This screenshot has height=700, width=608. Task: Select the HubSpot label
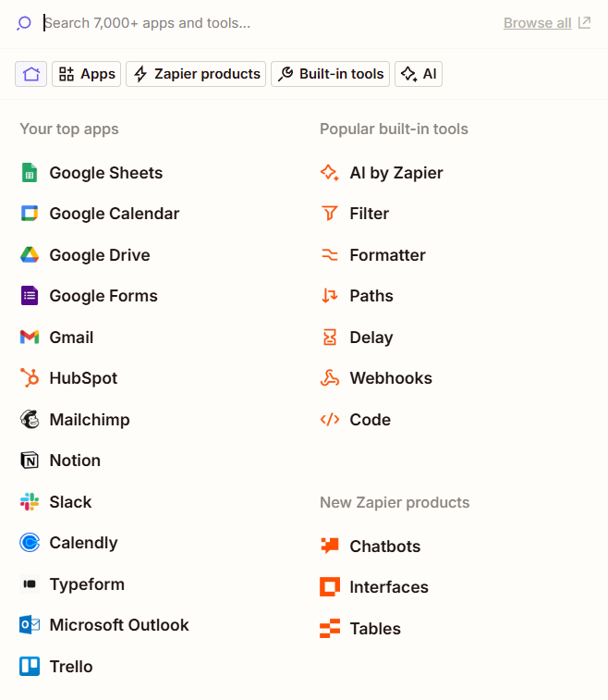pos(83,377)
